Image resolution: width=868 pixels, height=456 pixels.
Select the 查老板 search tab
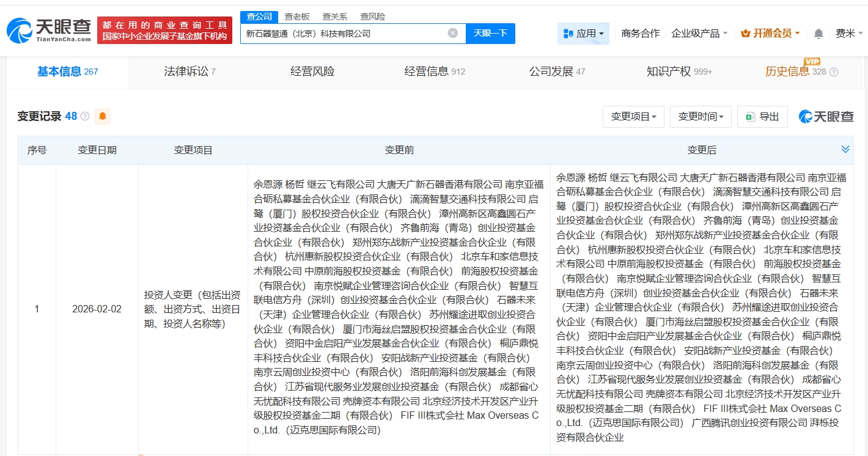297,17
